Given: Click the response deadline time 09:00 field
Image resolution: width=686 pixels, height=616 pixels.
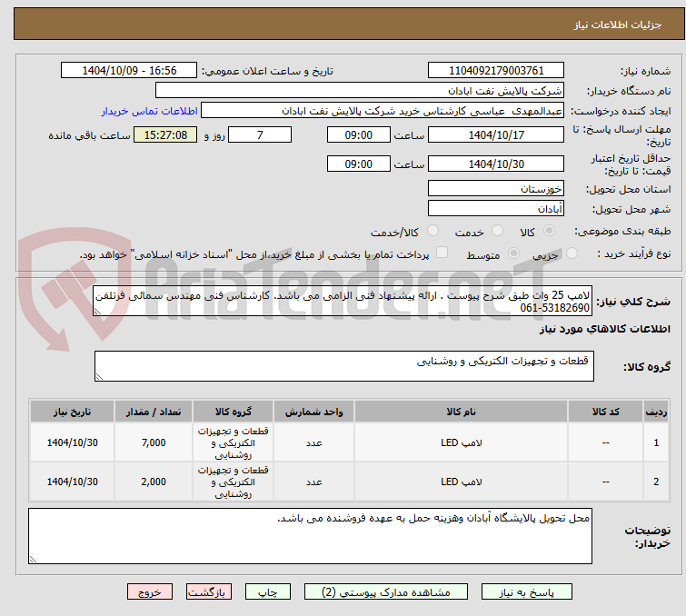Looking at the screenshot, I should (359, 134).
